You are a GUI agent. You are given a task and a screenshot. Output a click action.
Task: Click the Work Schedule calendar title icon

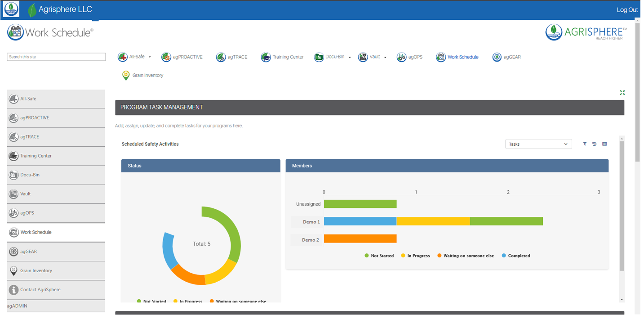tap(15, 32)
